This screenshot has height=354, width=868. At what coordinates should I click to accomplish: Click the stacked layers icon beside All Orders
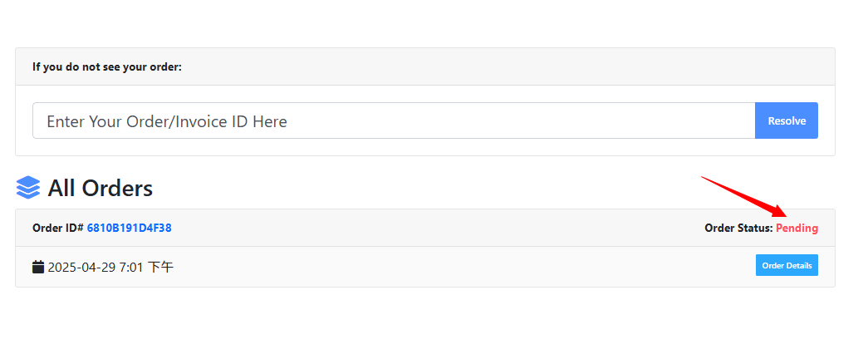28,188
